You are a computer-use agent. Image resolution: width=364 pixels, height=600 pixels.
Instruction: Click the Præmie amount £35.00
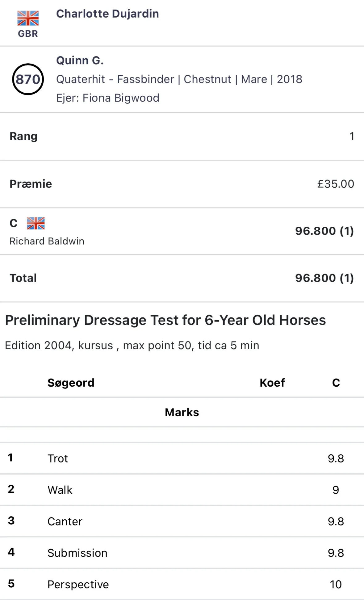(335, 184)
